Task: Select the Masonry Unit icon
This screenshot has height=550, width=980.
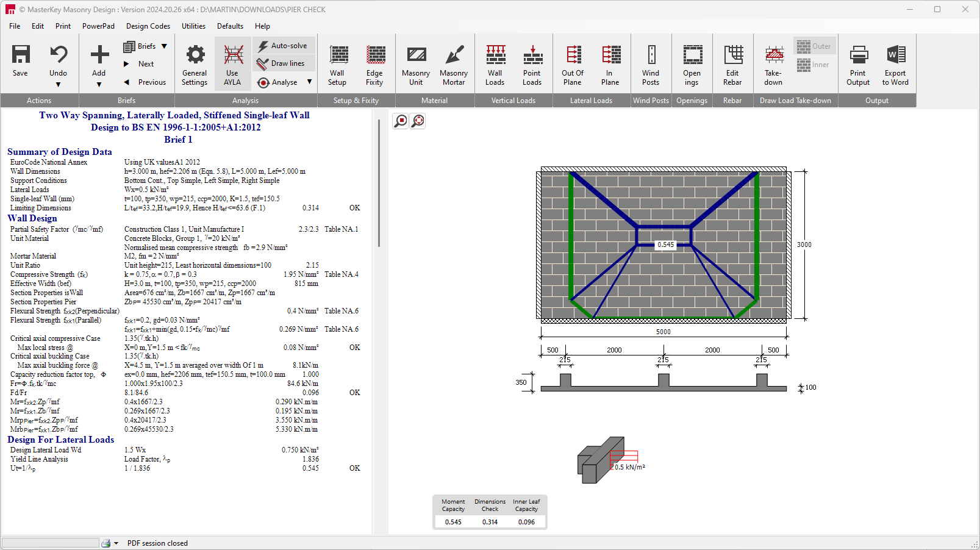Action: tap(416, 64)
